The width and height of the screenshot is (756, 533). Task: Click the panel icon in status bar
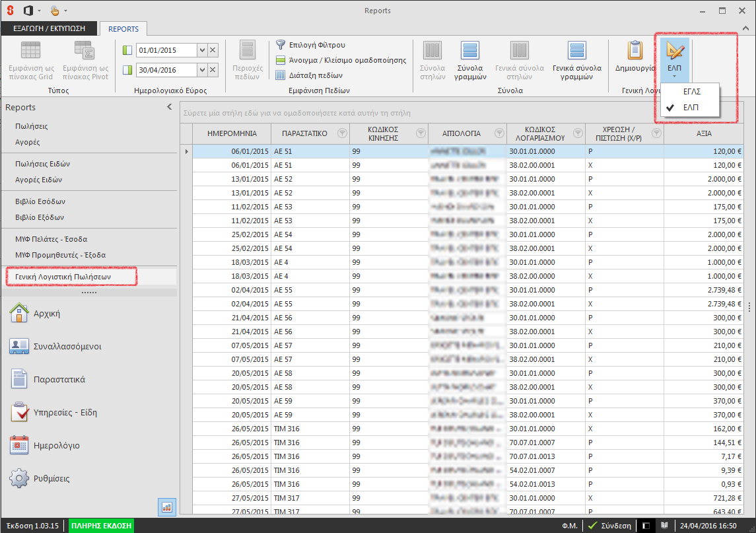point(646,525)
